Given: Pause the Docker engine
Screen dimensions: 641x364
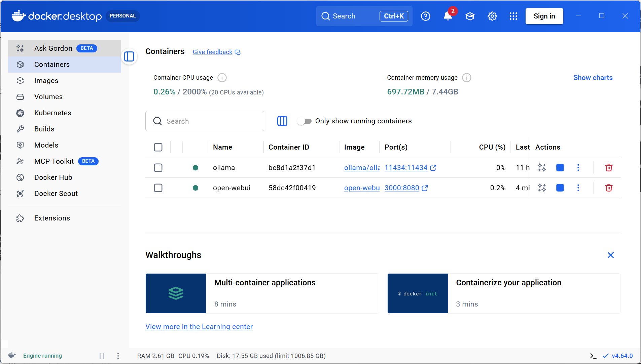Looking at the screenshot, I should (102, 356).
